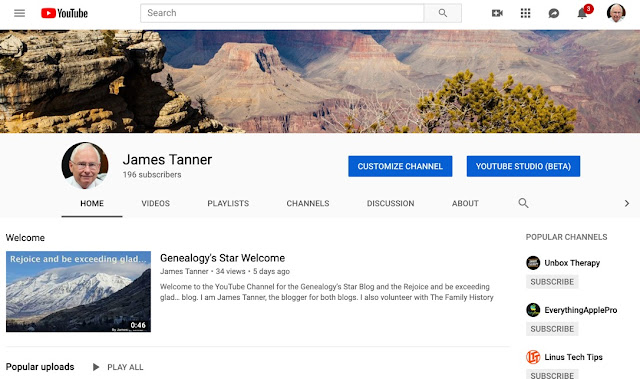Open the account avatar menu
The image size is (640, 379).
616,13
